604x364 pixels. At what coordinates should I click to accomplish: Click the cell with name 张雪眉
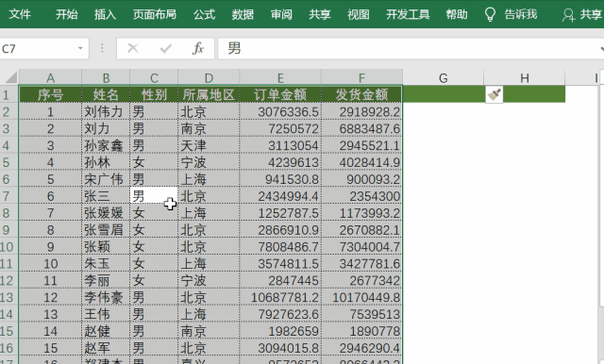point(106,230)
